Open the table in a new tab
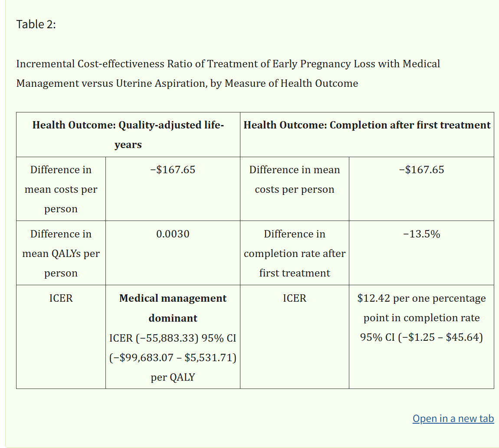 coord(453,418)
